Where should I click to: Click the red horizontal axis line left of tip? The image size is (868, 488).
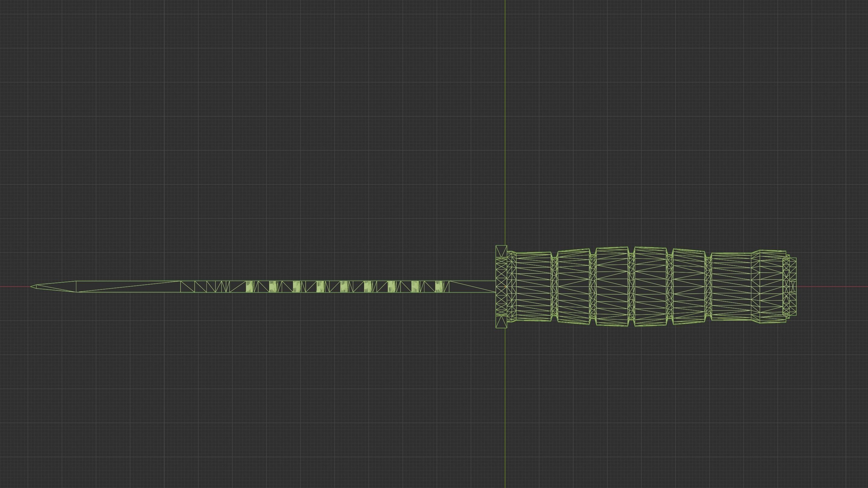click(x=15, y=286)
